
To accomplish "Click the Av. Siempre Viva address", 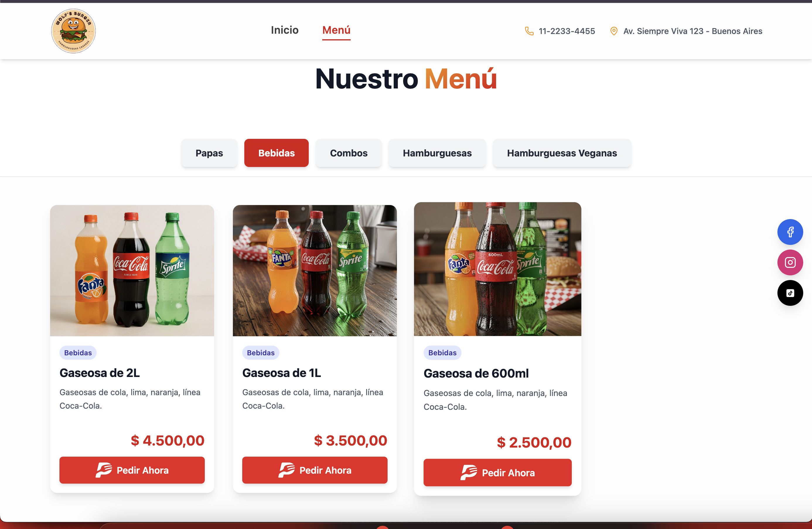I will coord(692,31).
